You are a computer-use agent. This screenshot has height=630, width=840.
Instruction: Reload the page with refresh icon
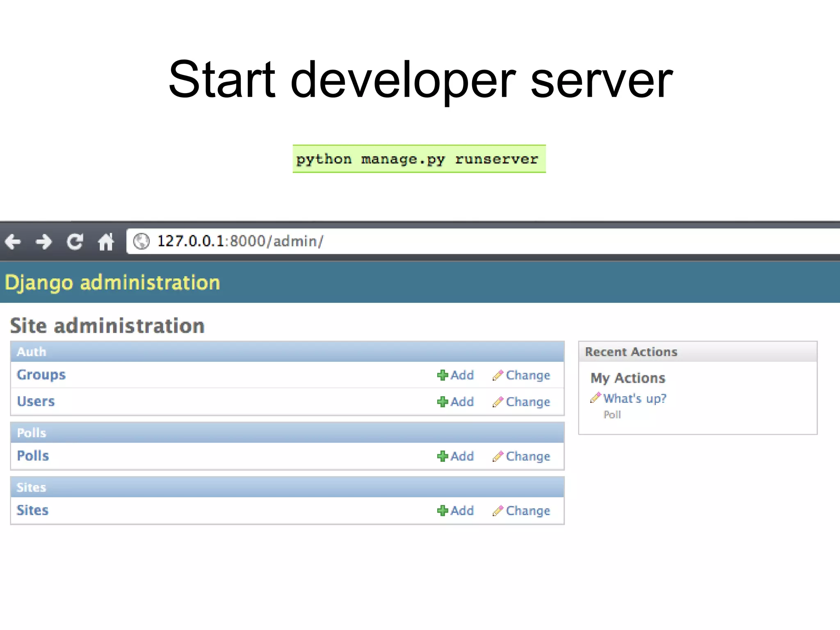(x=75, y=242)
